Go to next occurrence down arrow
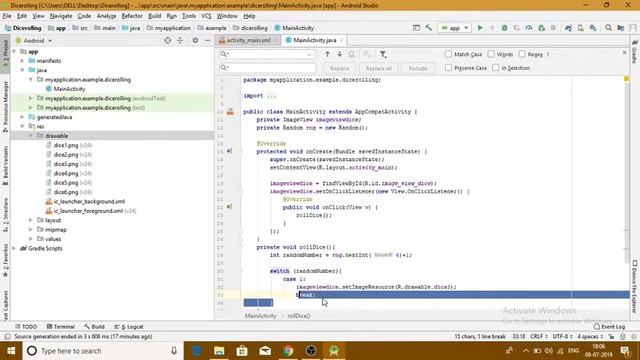 [339, 54]
